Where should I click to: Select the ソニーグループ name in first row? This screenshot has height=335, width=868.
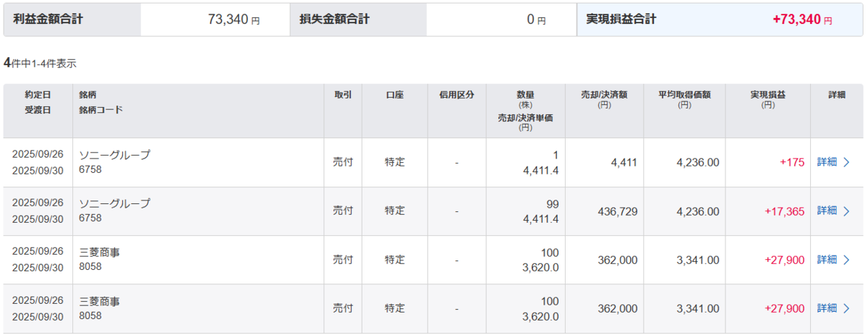click(x=114, y=155)
